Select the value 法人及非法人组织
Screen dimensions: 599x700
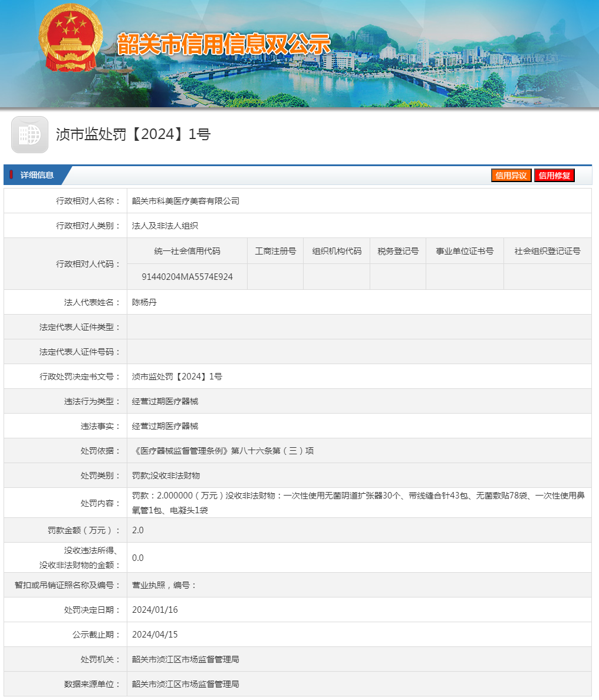coord(165,226)
